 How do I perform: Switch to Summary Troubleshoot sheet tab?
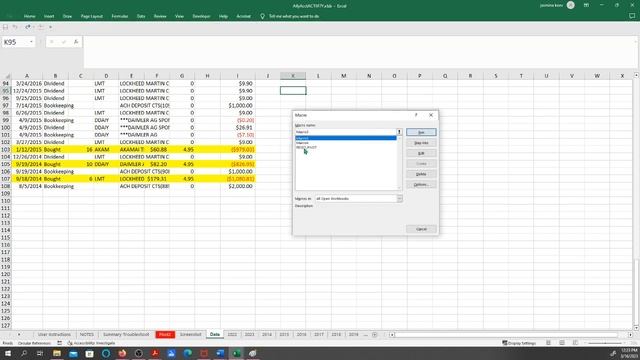pos(126,334)
